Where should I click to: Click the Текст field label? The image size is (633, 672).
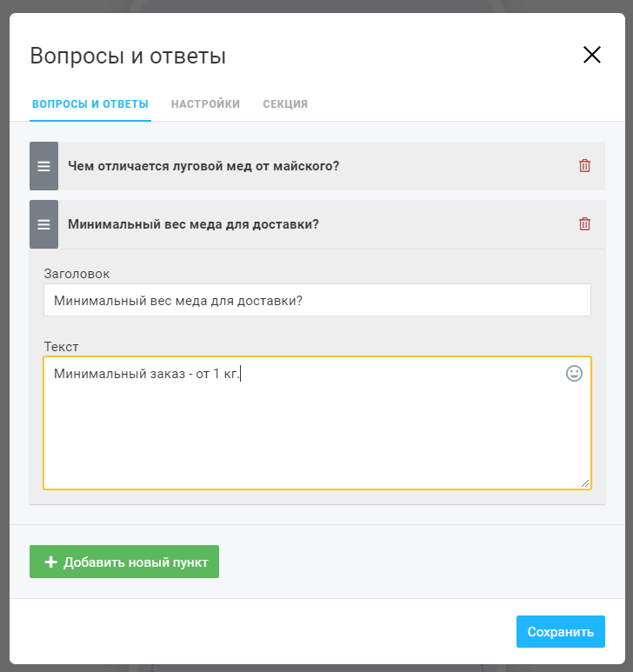61,346
